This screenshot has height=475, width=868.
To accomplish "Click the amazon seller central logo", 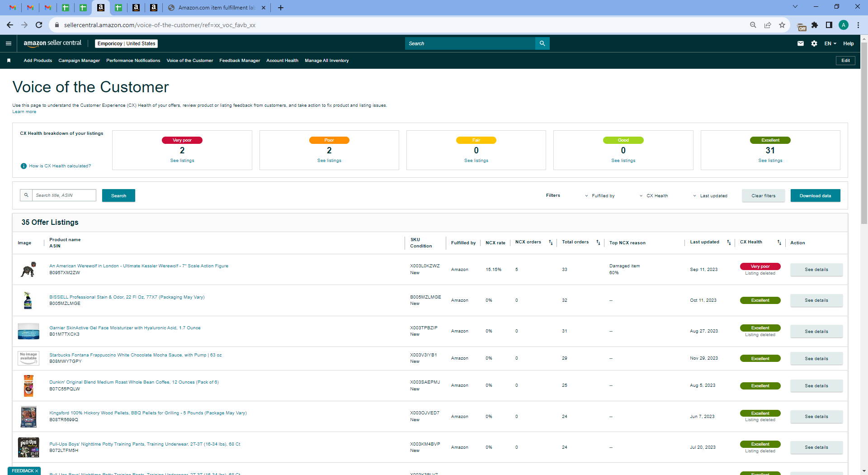I will (x=52, y=43).
